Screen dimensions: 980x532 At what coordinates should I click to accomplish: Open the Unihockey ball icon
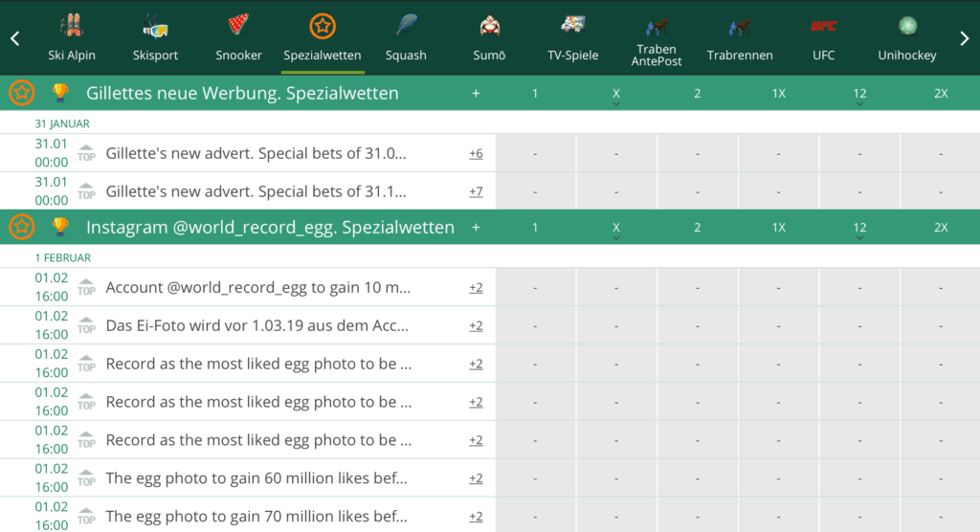click(907, 26)
